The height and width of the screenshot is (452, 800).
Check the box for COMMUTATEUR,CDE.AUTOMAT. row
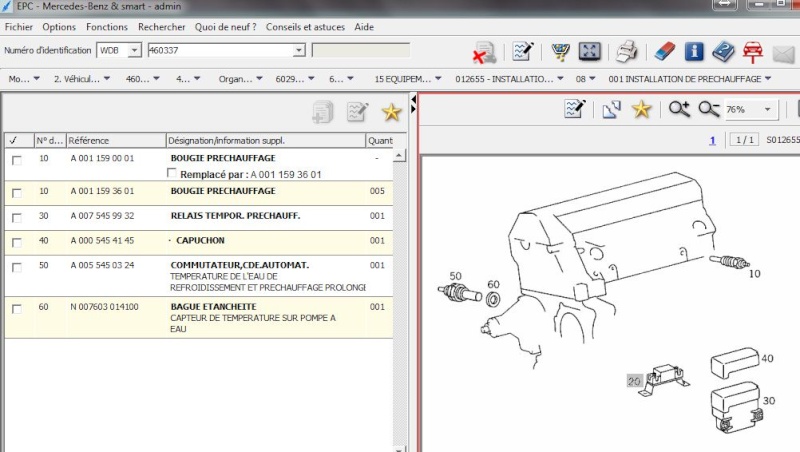point(17,267)
